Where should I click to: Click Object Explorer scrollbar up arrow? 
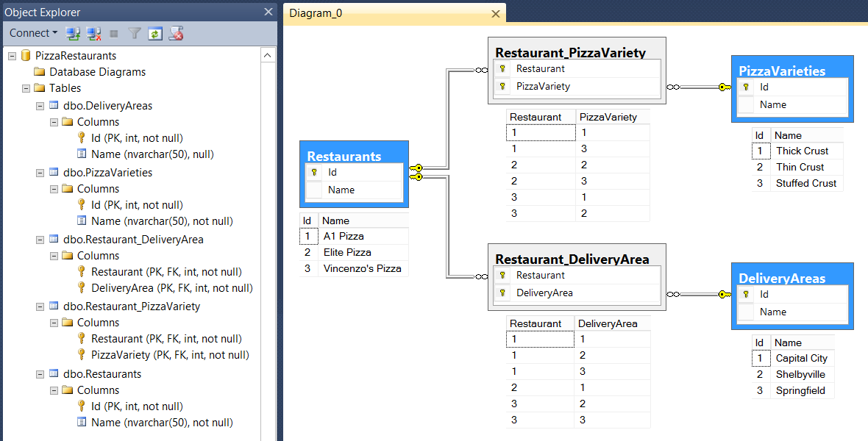coord(267,55)
